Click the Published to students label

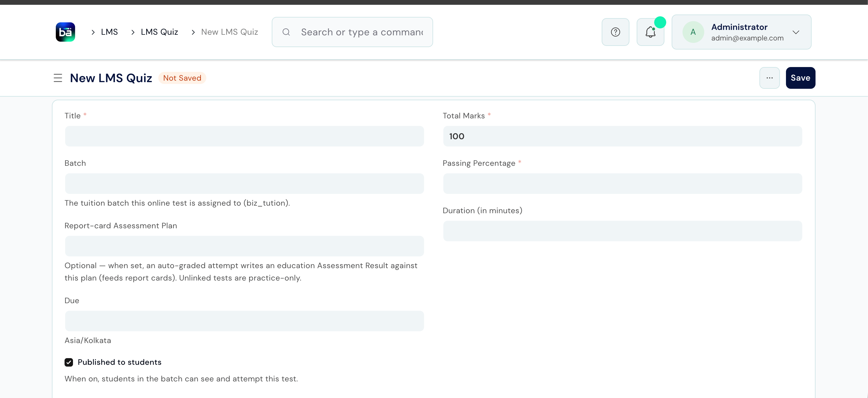[x=119, y=362]
